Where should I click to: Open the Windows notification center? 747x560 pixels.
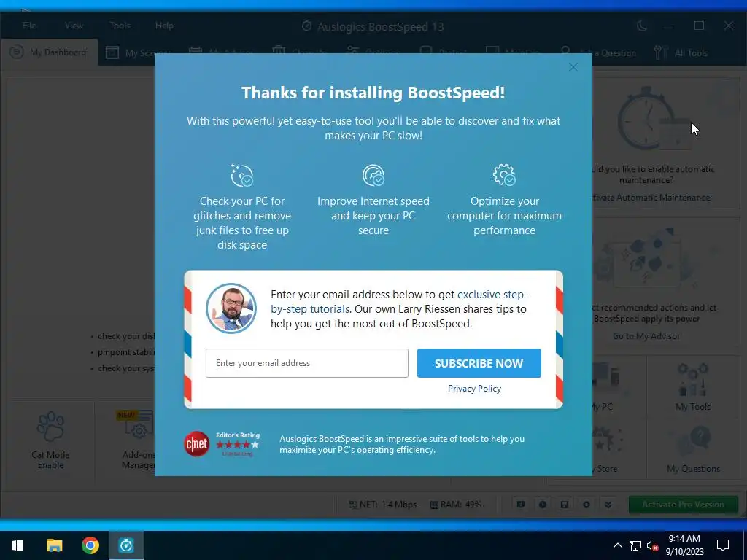[723, 545]
